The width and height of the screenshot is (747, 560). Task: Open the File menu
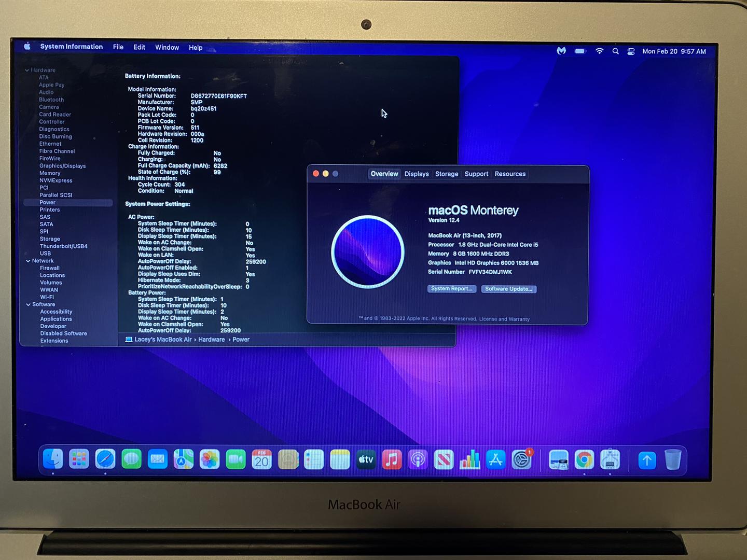click(x=118, y=47)
